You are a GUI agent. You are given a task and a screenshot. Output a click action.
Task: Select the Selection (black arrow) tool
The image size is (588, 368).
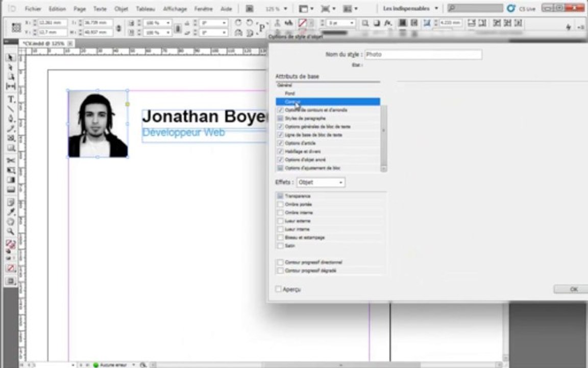[11, 58]
